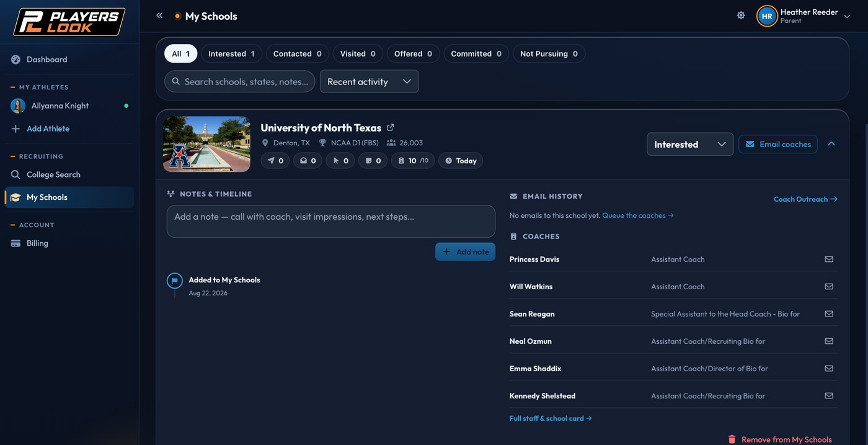Click the Email coaches button
The height and width of the screenshot is (445, 868).
coord(778,144)
